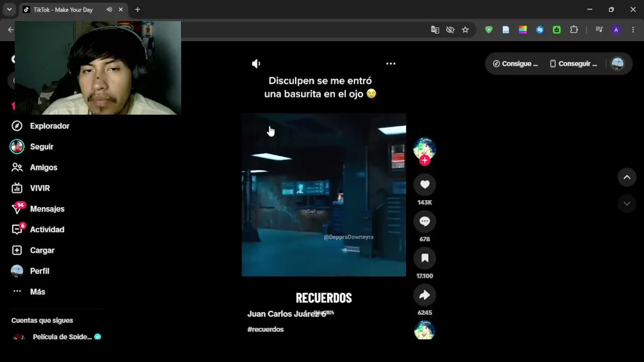Play or pause the TikTok video
644x362 pixels.
(x=324, y=195)
